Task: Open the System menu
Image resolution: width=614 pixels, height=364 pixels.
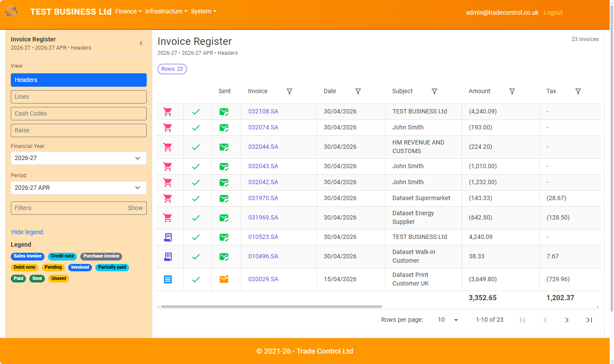Action: point(204,11)
